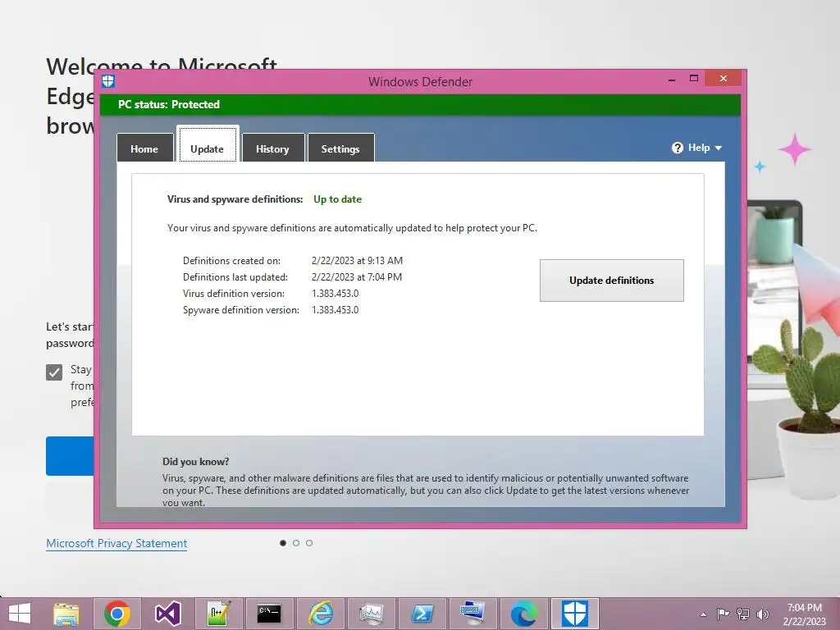Click the Windows Defender shield icon in title bar

[108, 81]
